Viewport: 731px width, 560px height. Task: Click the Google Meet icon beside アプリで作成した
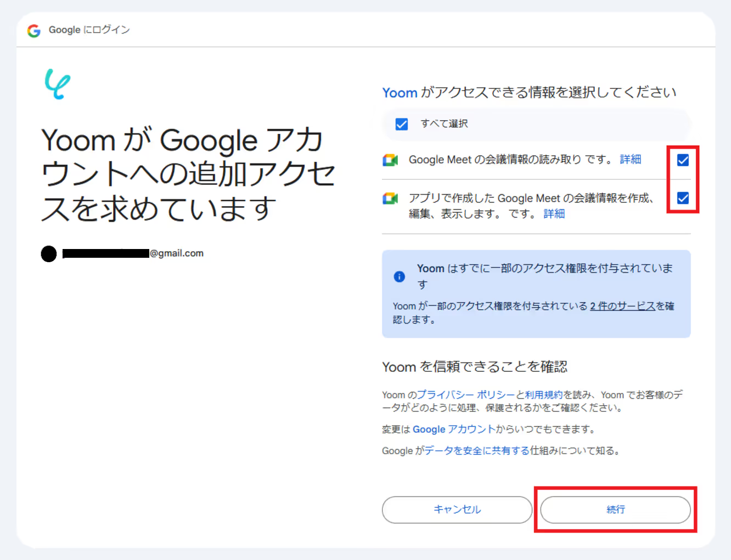pyautogui.click(x=390, y=199)
